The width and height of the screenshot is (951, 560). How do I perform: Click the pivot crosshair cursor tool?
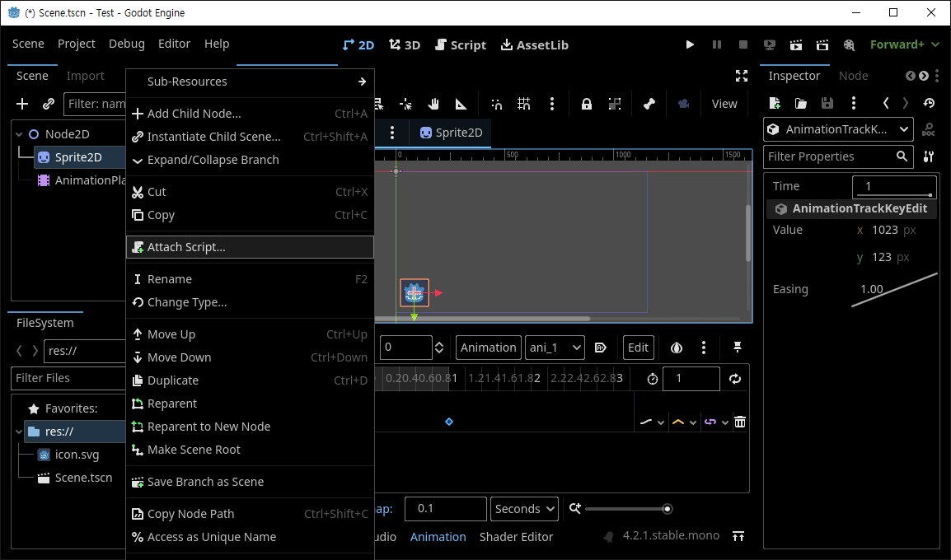[x=405, y=104]
